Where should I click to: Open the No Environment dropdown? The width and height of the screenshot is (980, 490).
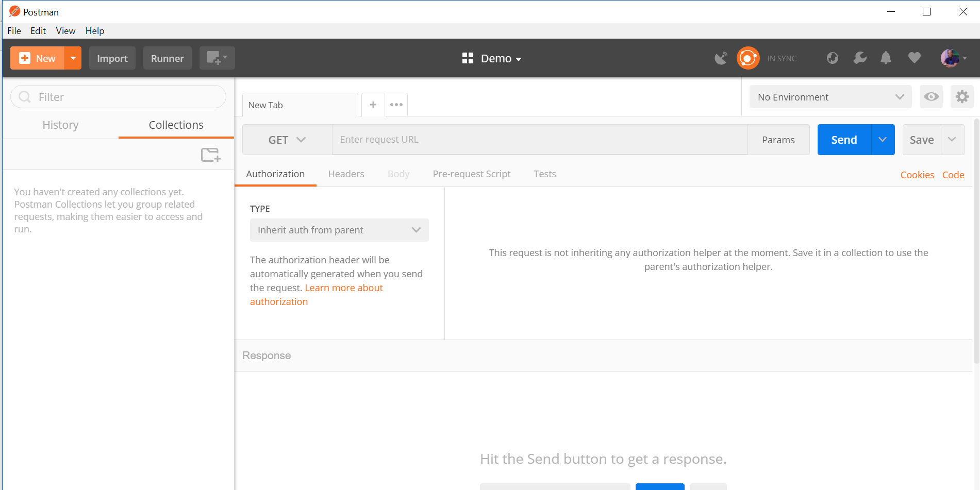[830, 97]
